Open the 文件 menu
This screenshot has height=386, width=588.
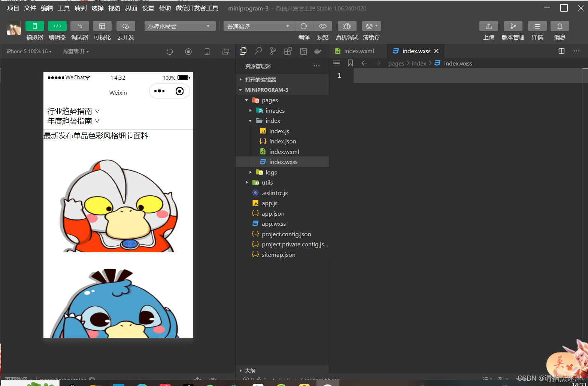30,8
